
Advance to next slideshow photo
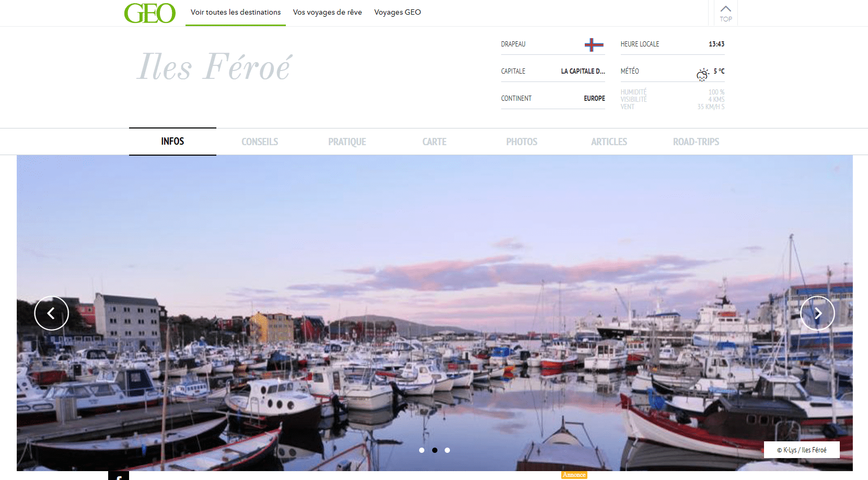tap(817, 313)
